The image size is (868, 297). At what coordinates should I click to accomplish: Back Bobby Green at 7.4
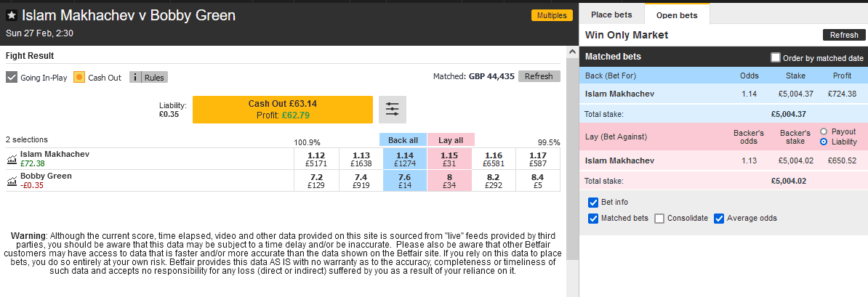(361, 181)
